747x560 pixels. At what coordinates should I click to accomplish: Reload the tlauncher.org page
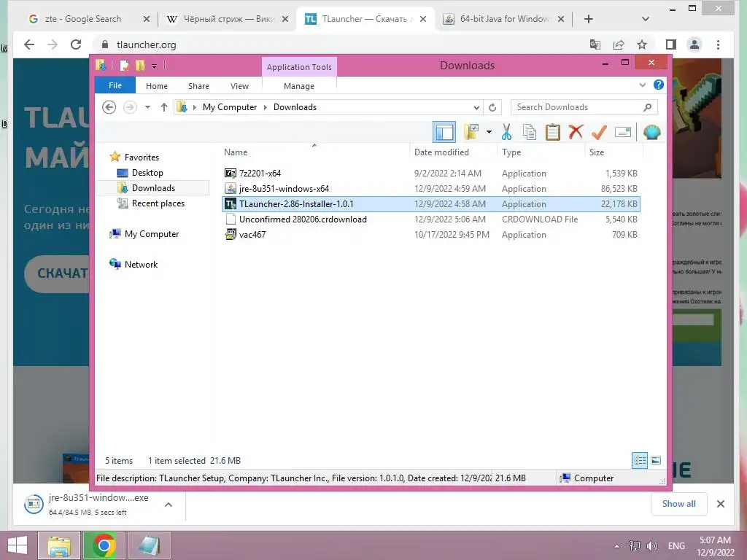click(76, 44)
